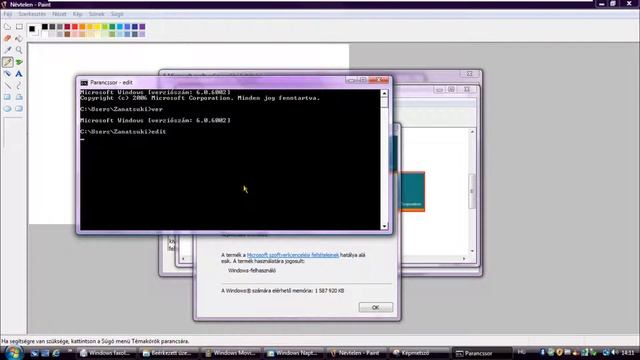Click background window horizontal scrollbar right arrow

point(464,259)
